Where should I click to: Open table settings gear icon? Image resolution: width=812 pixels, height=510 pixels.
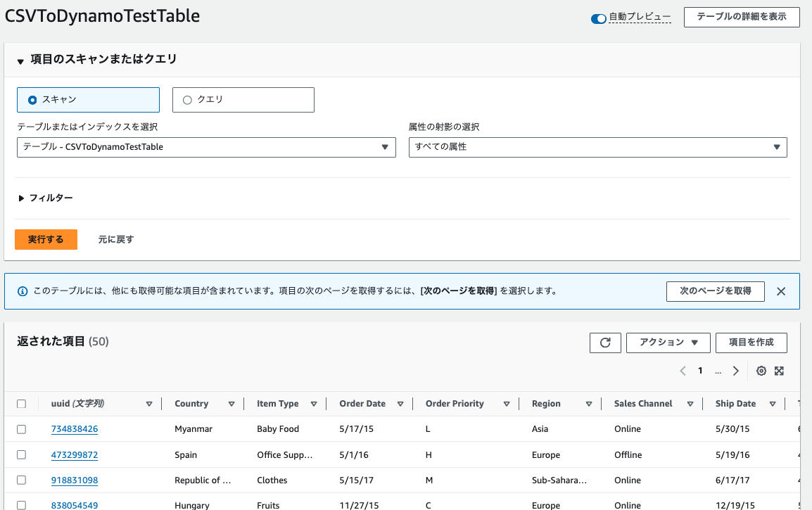pyautogui.click(x=761, y=371)
